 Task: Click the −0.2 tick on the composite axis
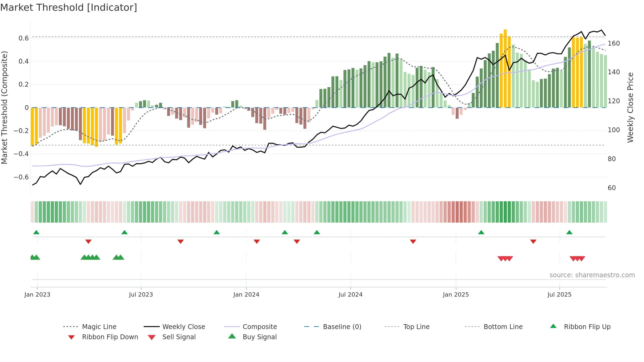click(21, 131)
